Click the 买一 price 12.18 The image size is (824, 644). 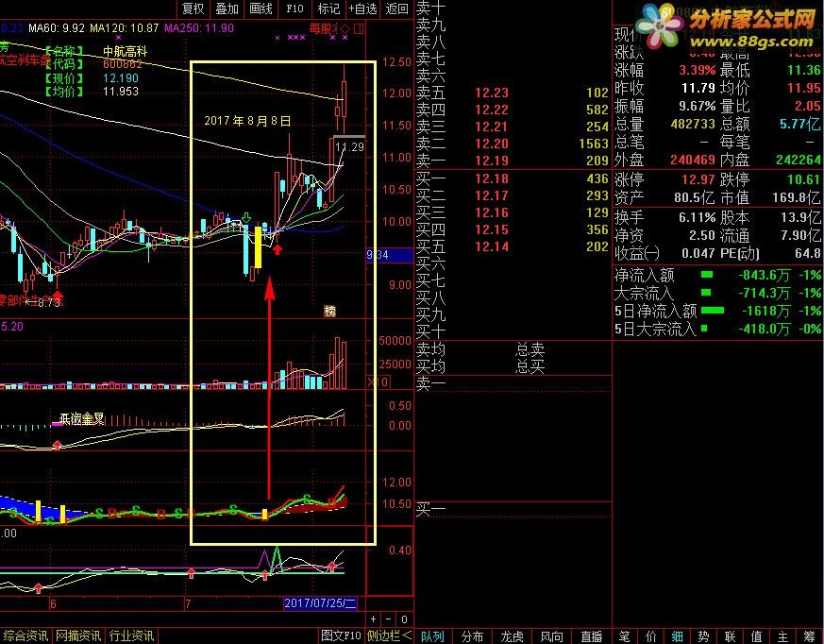[492, 178]
